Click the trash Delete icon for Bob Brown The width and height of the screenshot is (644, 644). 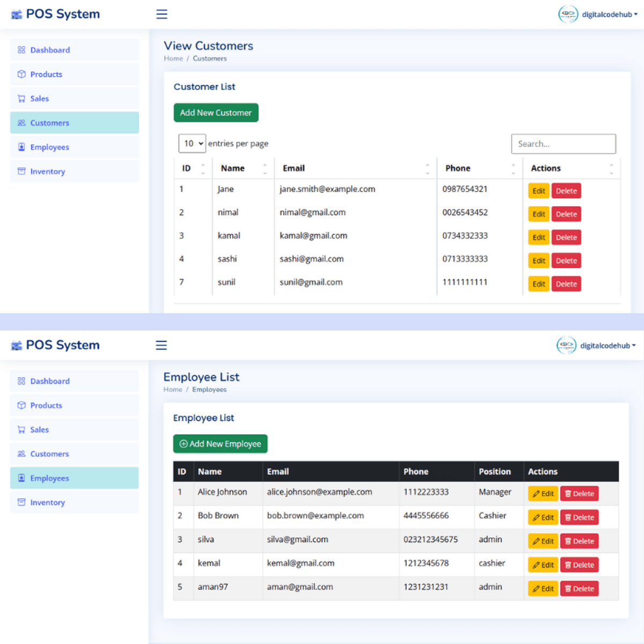click(568, 517)
